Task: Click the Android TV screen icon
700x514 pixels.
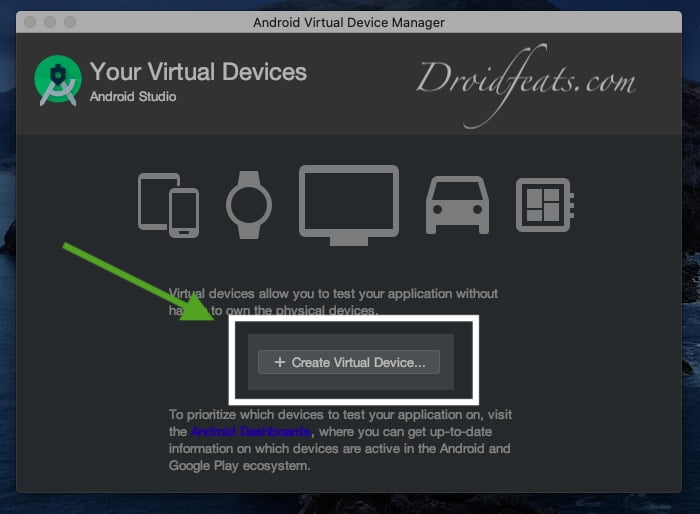Action: (x=349, y=205)
